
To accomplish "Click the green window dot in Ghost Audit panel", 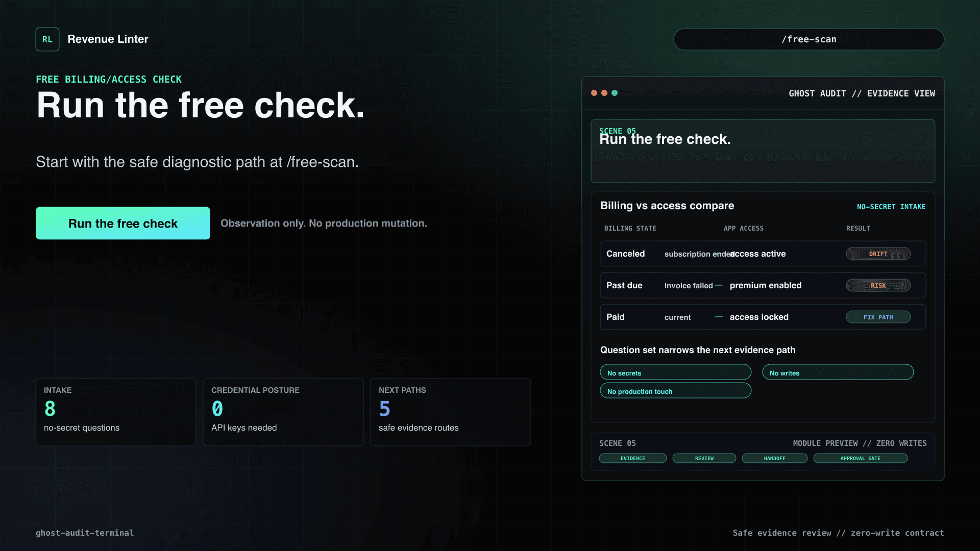I will [x=615, y=93].
